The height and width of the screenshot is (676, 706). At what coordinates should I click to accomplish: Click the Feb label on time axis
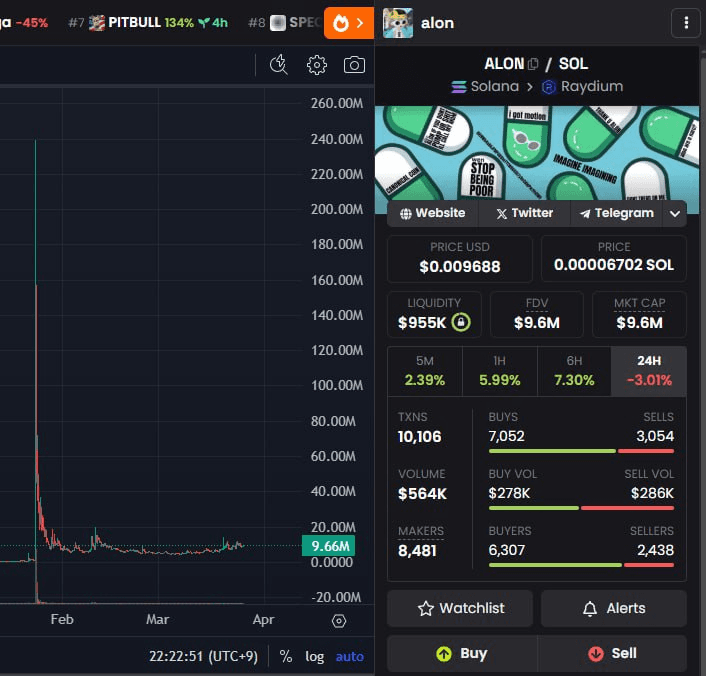click(x=62, y=620)
